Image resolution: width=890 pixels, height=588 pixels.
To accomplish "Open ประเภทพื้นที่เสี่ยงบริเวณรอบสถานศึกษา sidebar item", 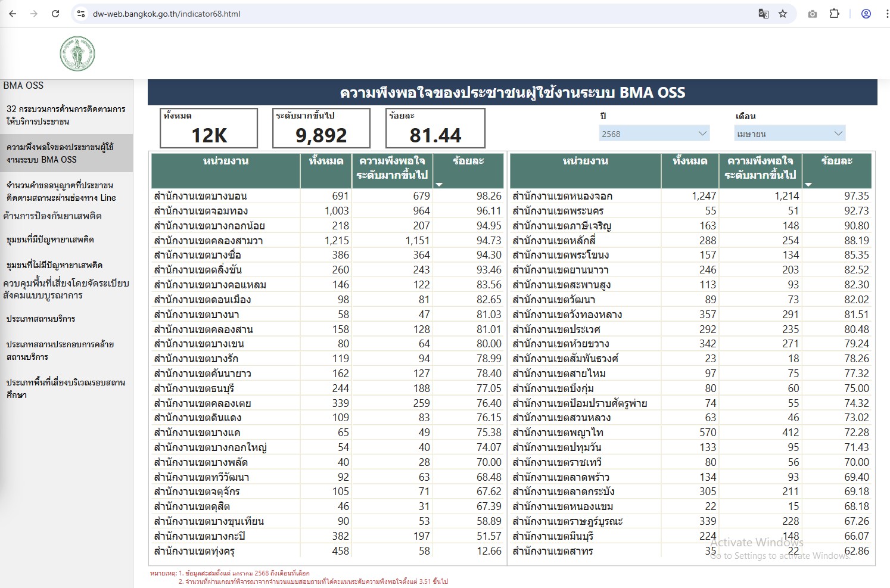I will 66,388.
